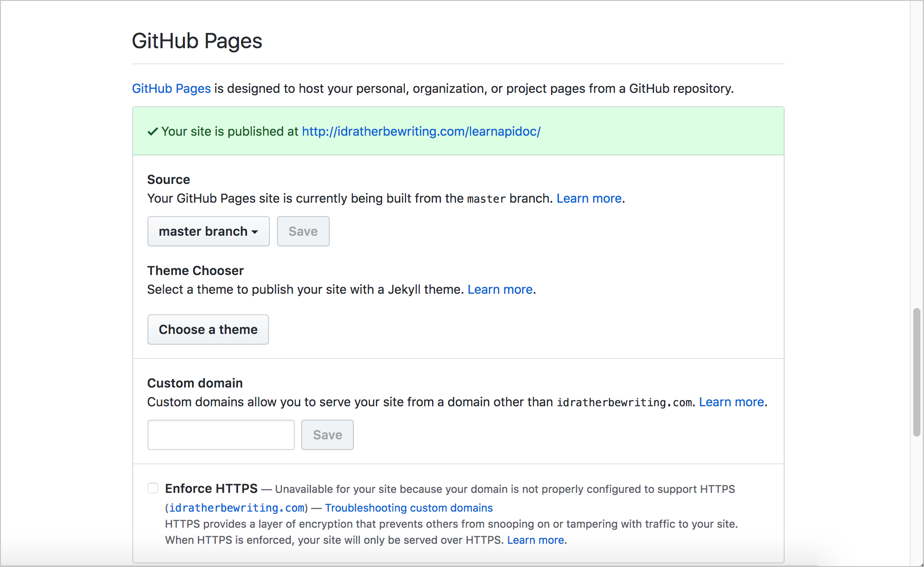Focus the custom domain input field
The width and height of the screenshot is (924, 567).
click(x=221, y=435)
